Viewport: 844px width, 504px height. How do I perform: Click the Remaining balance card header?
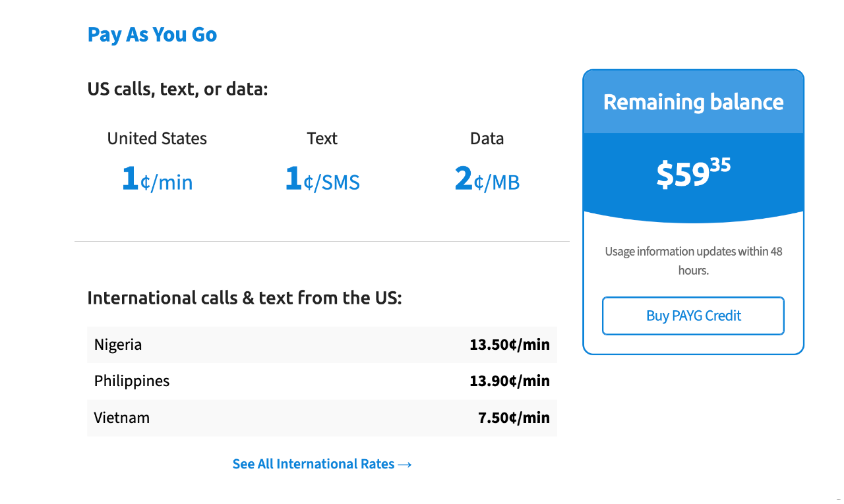pos(693,102)
